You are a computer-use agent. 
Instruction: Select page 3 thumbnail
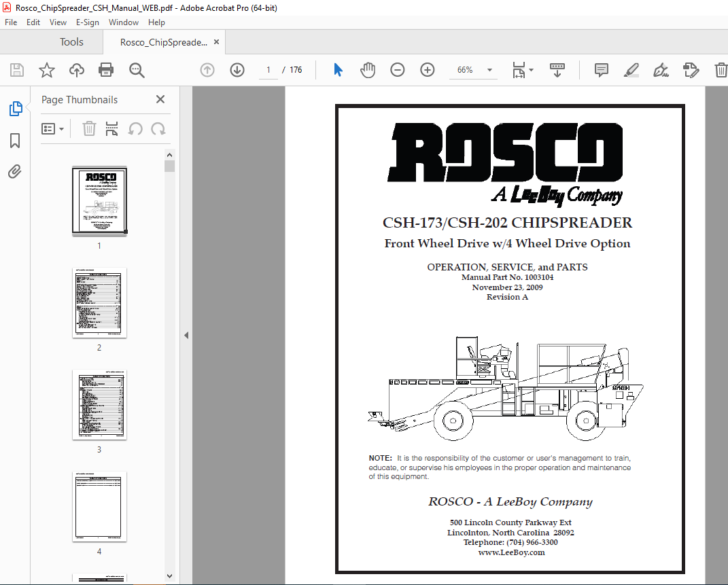click(x=99, y=404)
